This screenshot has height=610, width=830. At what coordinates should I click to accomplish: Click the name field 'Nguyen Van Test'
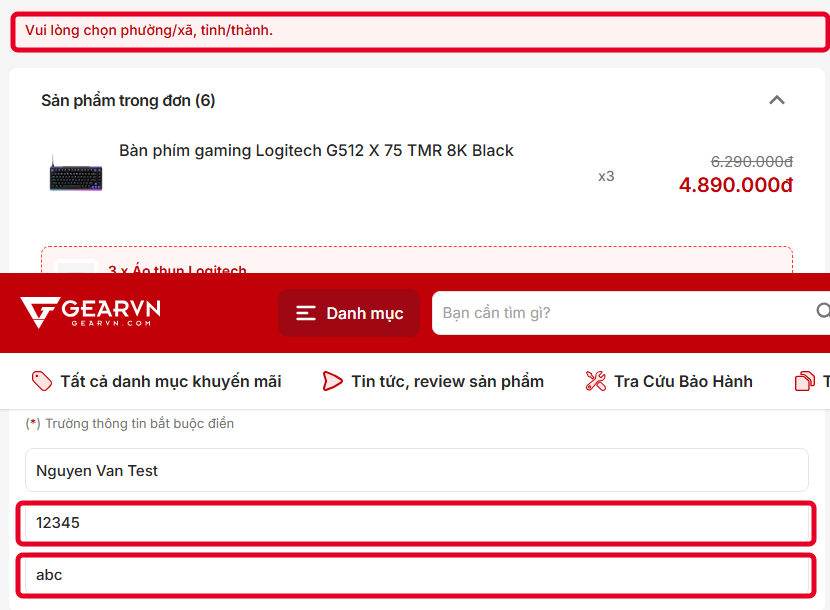coord(417,470)
